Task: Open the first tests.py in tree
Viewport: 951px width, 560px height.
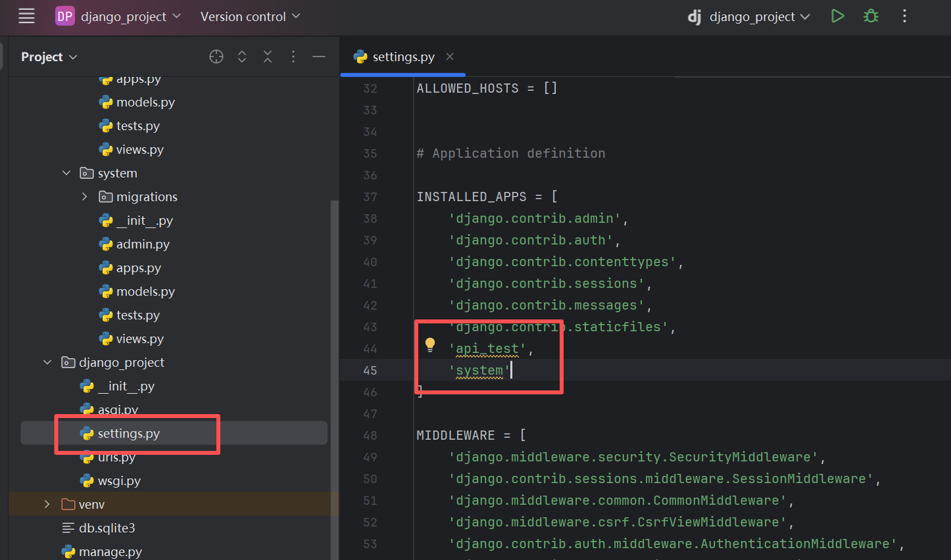Action: pos(138,126)
